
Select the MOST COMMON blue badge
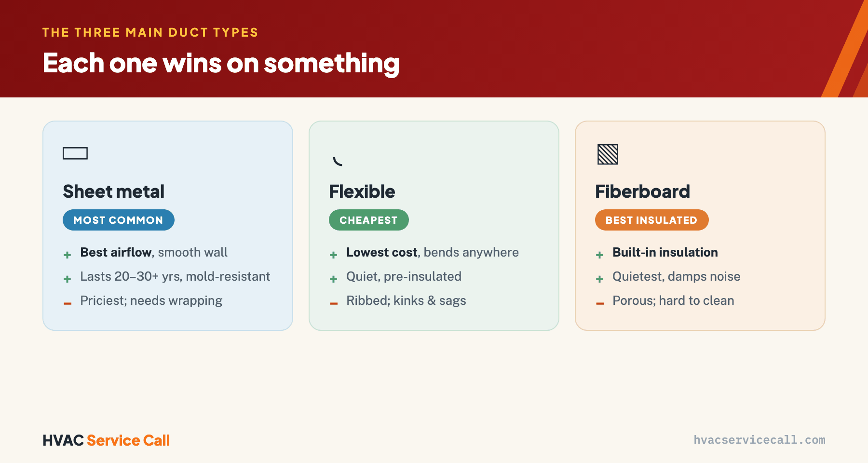[x=119, y=220]
